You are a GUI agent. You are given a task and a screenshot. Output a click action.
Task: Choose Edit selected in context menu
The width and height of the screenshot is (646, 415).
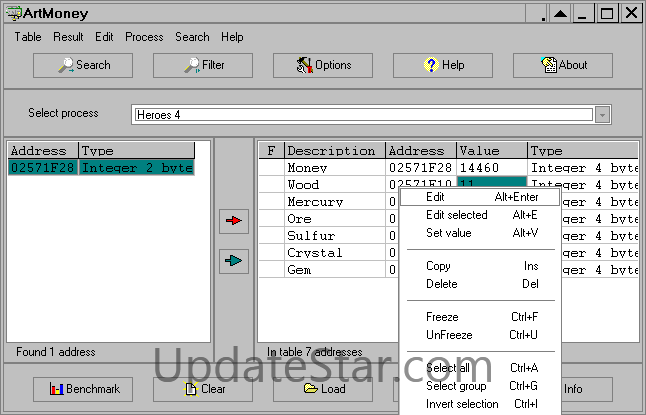pos(480,215)
